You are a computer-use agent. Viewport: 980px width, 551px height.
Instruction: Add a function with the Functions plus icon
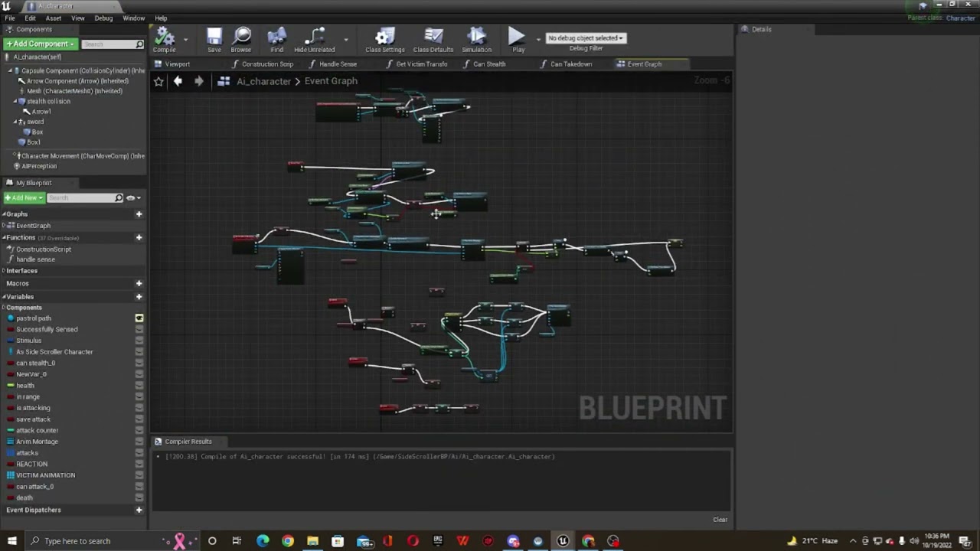pyautogui.click(x=139, y=237)
